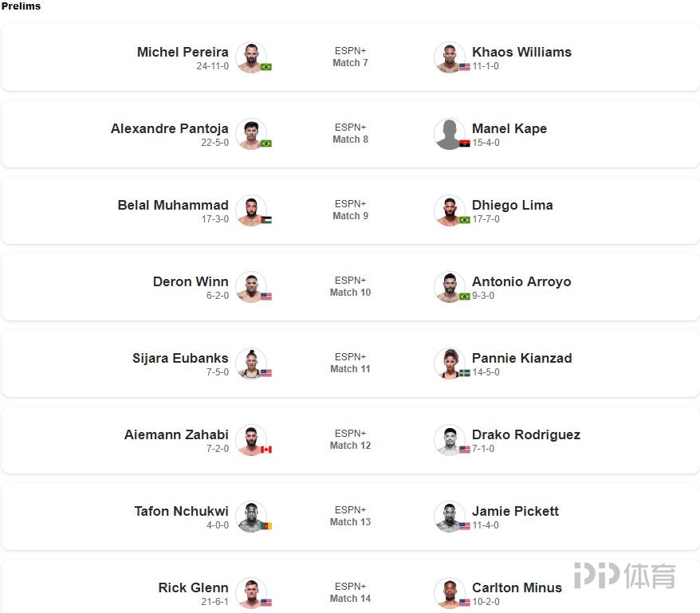Click Michel Pereira's fighter headshot
This screenshot has width=700, height=613.
pos(251,57)
